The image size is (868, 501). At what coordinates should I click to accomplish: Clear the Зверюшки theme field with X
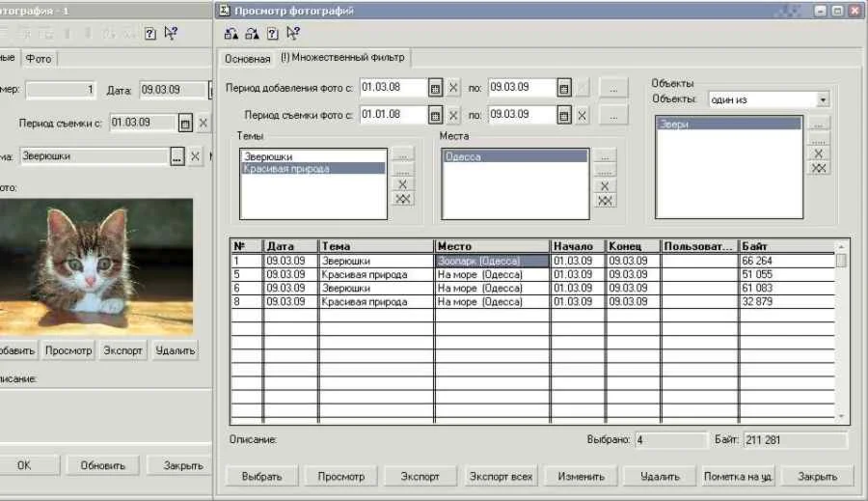tap(195, 155)
